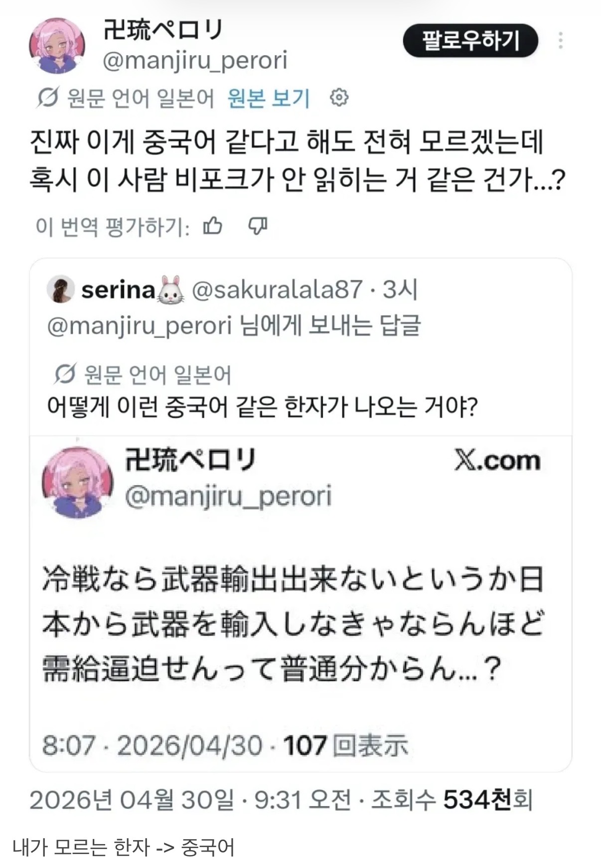Click the post timestamp 2026년 04월 30일
The width and height of the screenshot is (601, 868).
131,800
